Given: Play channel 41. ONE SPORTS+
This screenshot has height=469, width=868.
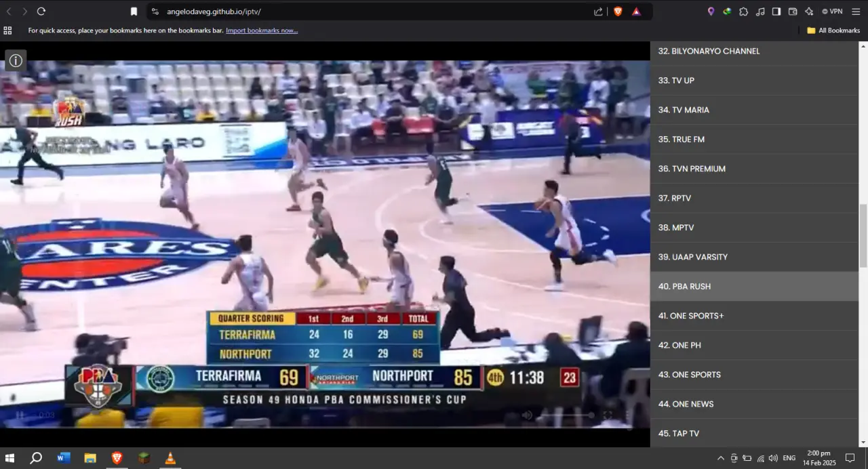Looking at the screenshot, I should 754,316.
